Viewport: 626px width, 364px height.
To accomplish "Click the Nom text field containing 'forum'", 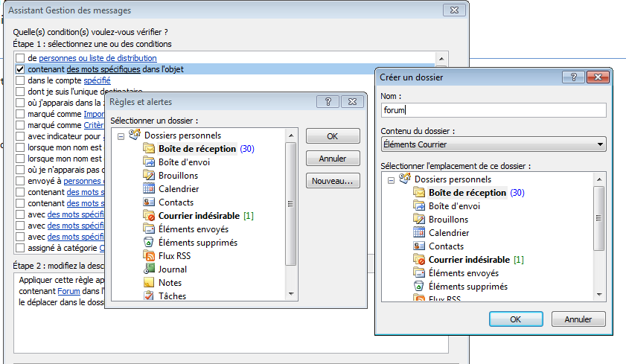I will 494,110.
